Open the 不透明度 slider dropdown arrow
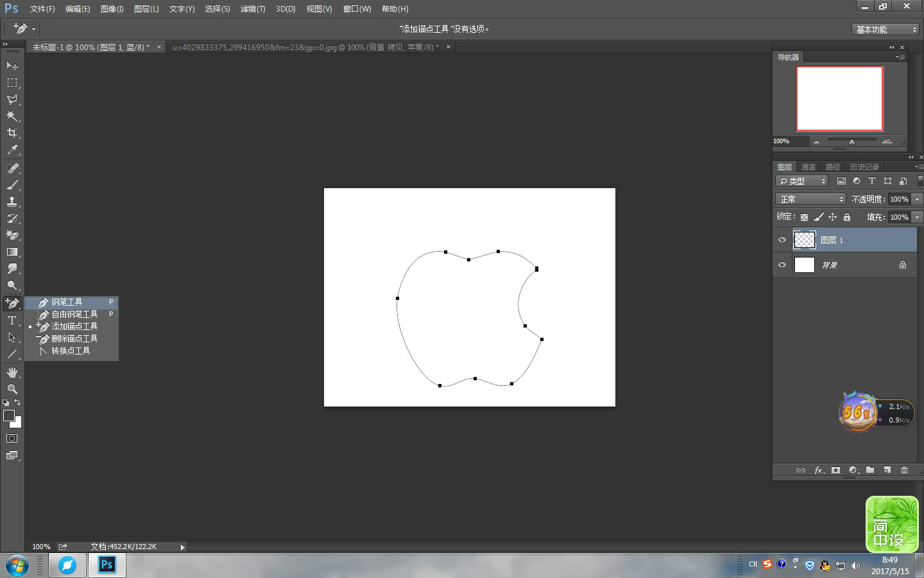 [x=918, y=199]
